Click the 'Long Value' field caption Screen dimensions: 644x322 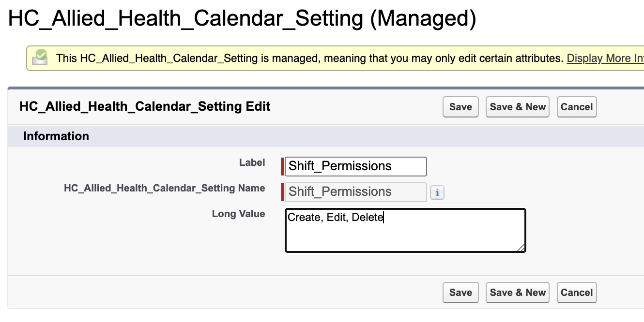[x=238, y=214]
